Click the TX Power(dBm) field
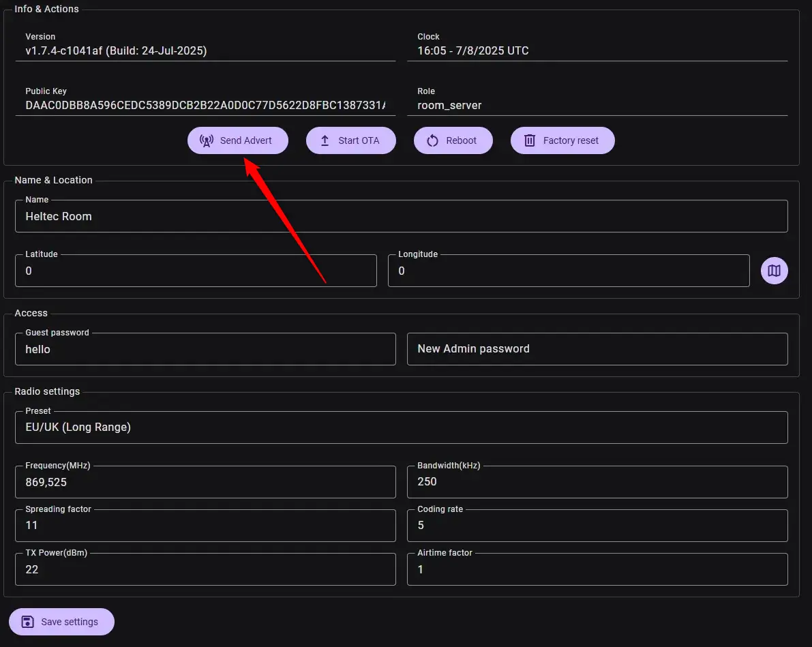 [x=205, y=569]
